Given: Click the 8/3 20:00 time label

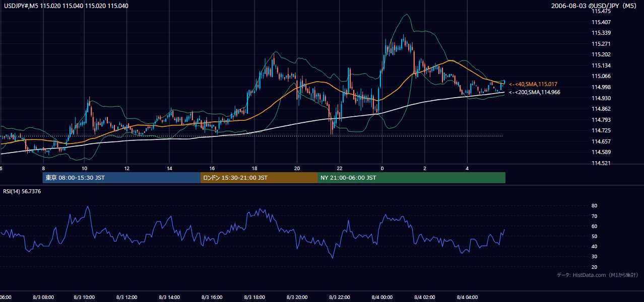Looking at the screenshot, I should point(297,297).
